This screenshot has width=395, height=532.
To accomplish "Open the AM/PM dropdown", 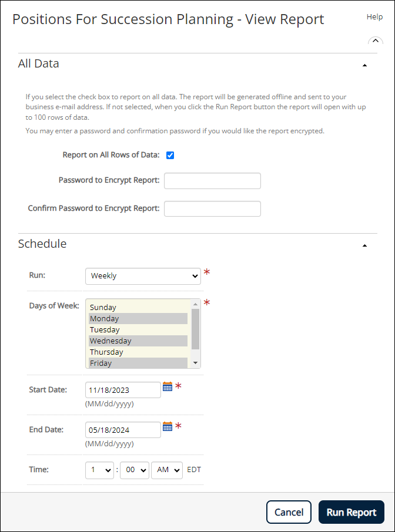I will tap(167, 470).
